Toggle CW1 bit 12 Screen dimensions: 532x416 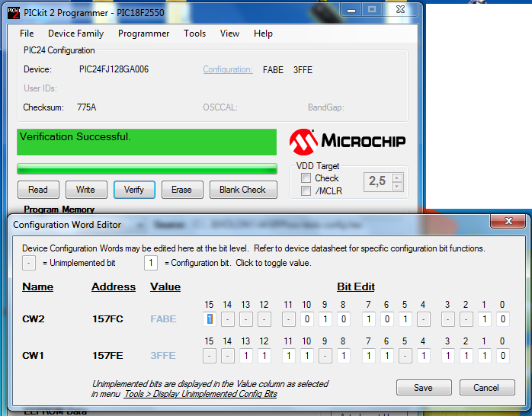pyautogui.click(x=264, y=356)
